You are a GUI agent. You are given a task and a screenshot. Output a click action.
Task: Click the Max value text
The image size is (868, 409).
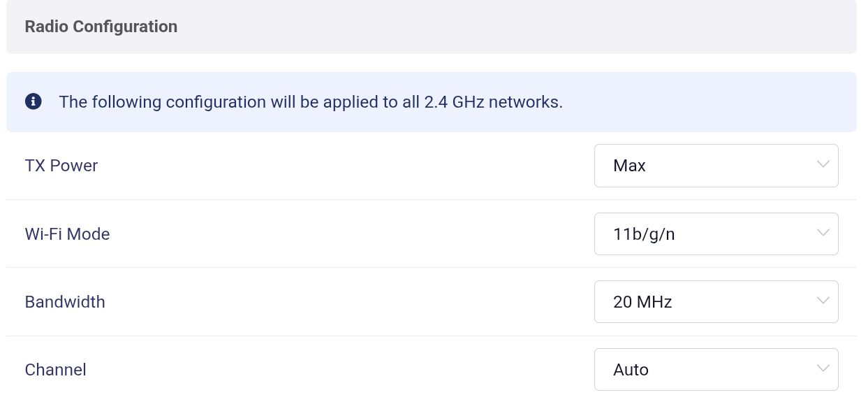(629, 166)
